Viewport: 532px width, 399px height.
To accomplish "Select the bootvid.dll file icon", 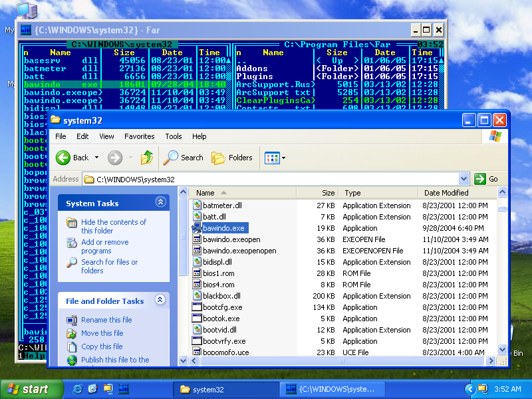I will click(197, 330).
